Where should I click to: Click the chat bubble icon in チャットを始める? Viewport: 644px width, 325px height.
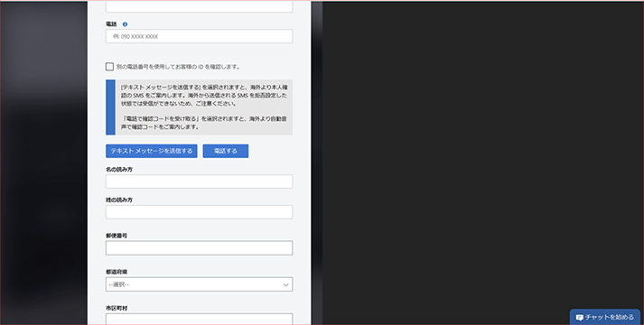point(580,318)
